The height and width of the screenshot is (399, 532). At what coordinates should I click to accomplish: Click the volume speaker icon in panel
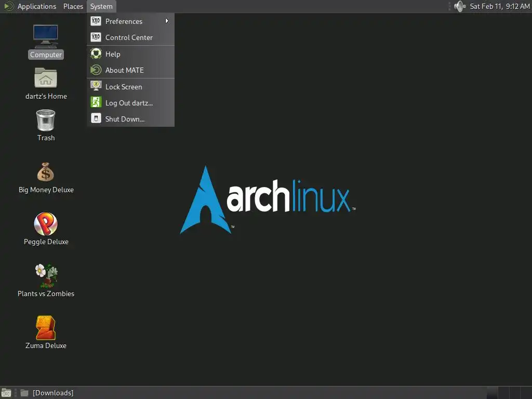click(460, 6)
